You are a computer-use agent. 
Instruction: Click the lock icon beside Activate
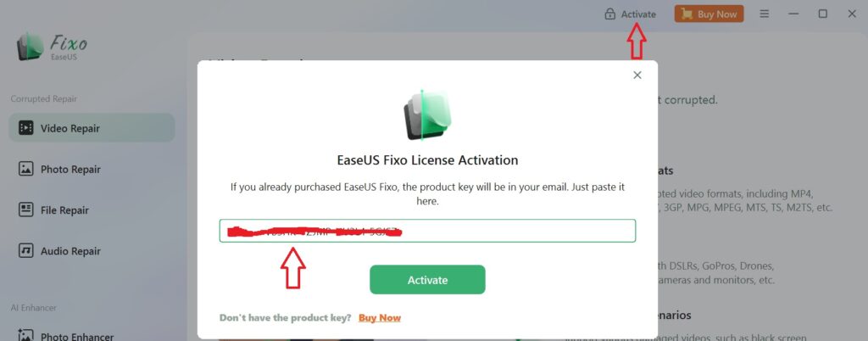[610, 14]
